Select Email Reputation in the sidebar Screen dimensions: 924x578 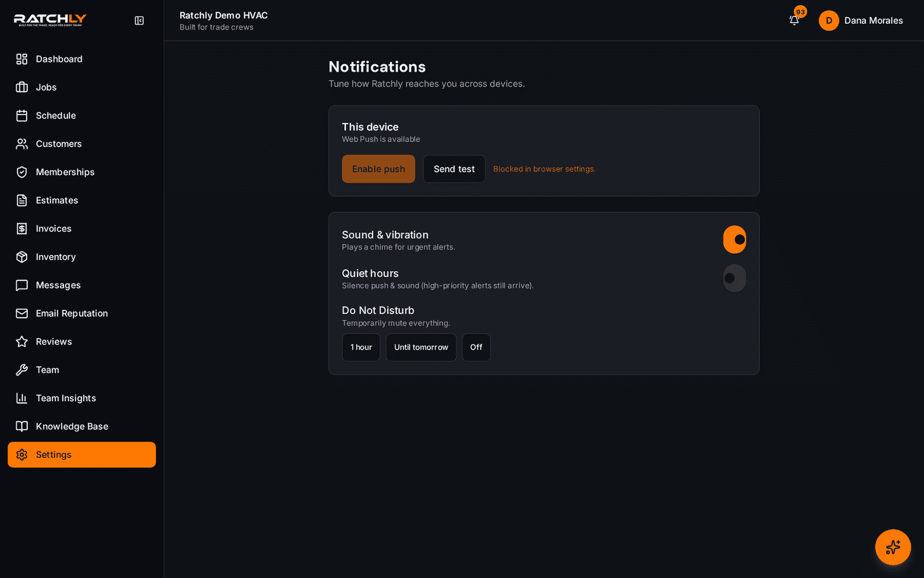pyautogui.click(x=81, y=313)
